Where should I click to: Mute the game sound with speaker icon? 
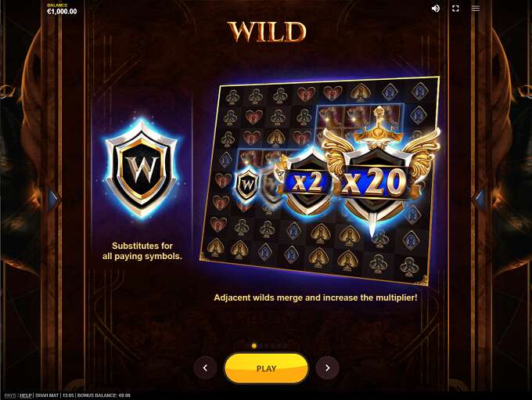pyautogui.click(x=435, y=9)
